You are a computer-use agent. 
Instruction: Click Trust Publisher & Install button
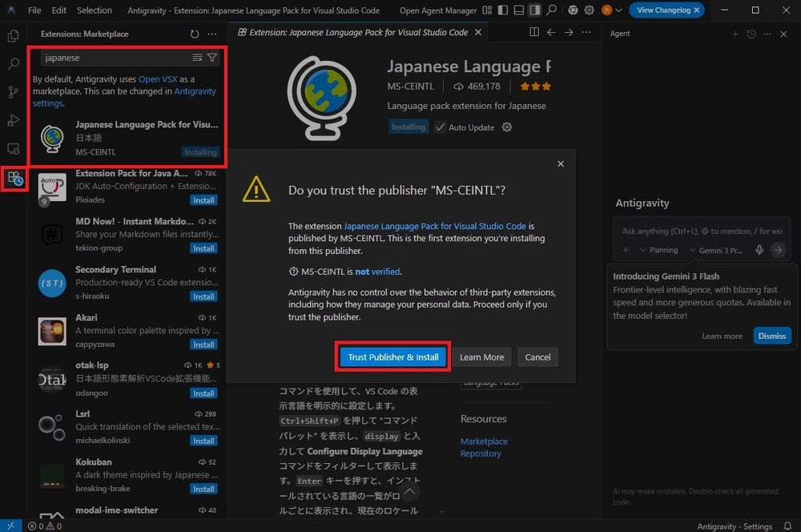point(393,357)
